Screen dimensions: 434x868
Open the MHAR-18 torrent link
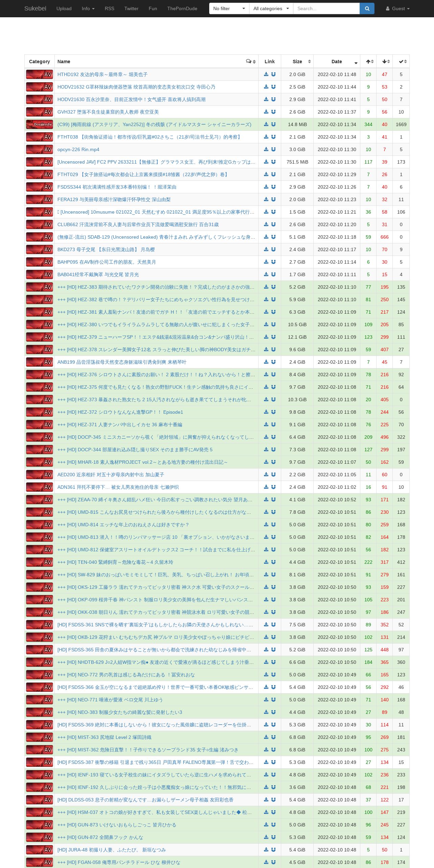pos(142,462)
